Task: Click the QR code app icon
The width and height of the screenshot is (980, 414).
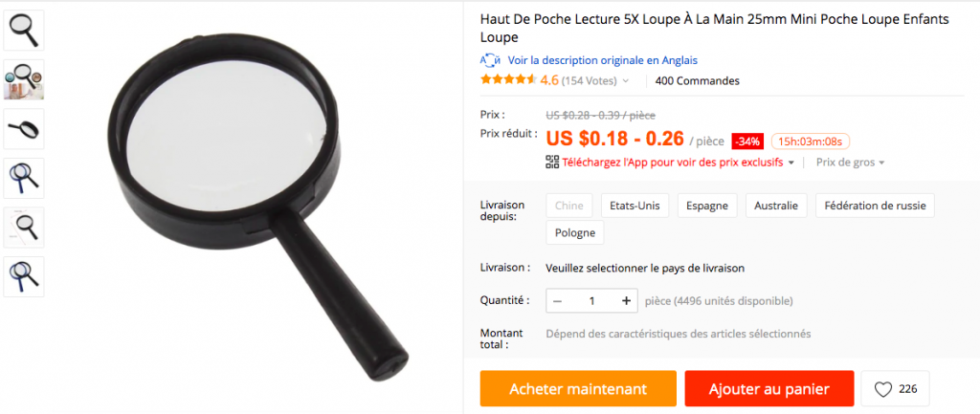Action: (x=552, y=163)
